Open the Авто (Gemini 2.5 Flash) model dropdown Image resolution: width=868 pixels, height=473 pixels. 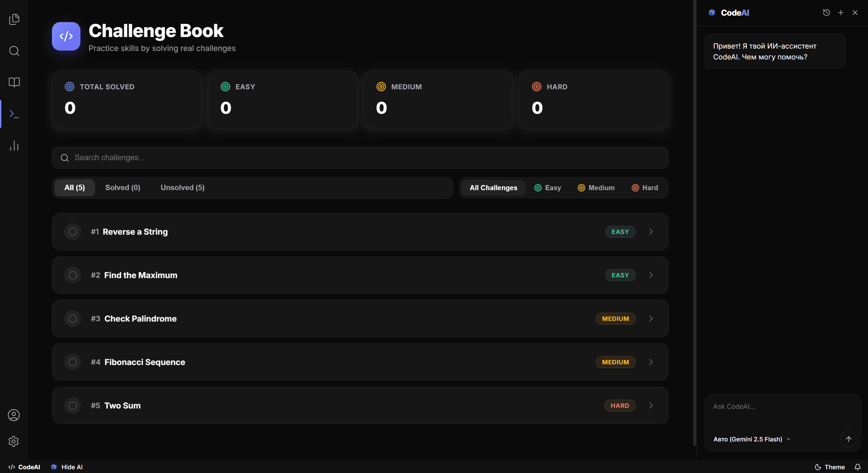(x=752, y=439)
